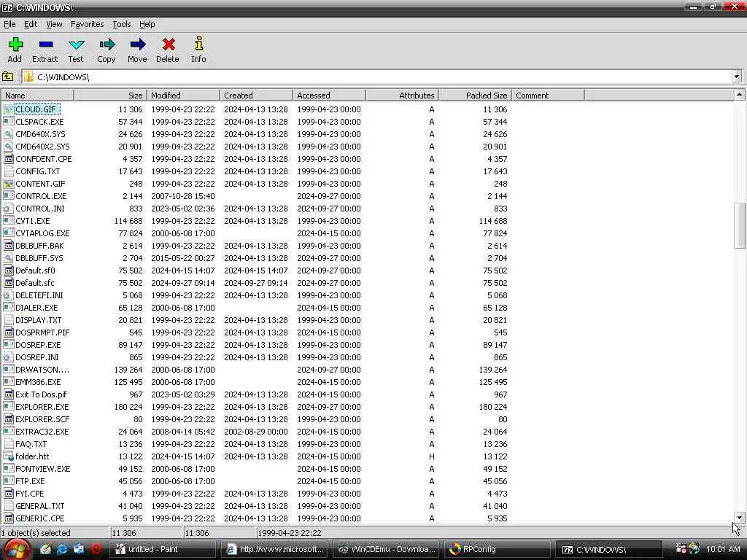Open the Favorites menu
The height and width of the screenshot is (560, 747).
pyautogui.click(x=88, y=24)
